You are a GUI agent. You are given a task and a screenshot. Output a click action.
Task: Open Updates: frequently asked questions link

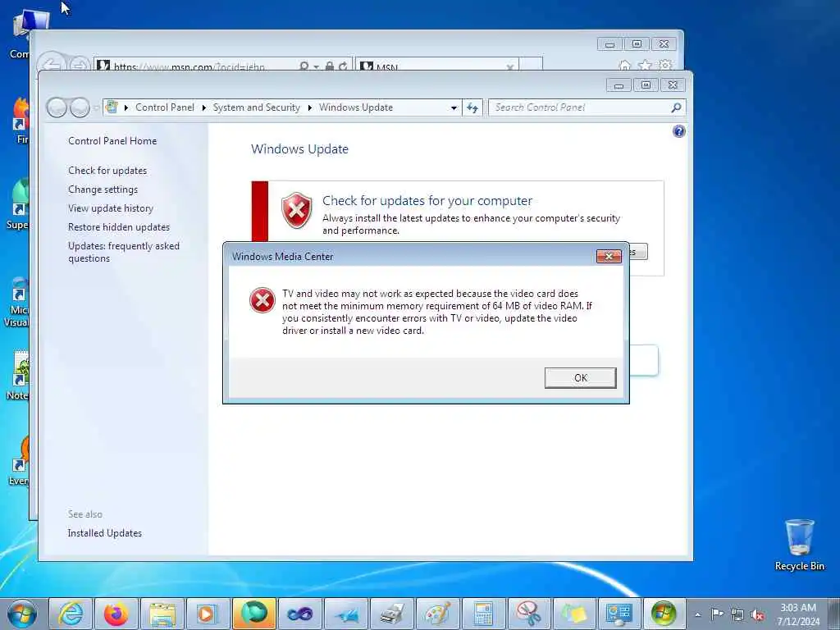click(124, 252)
